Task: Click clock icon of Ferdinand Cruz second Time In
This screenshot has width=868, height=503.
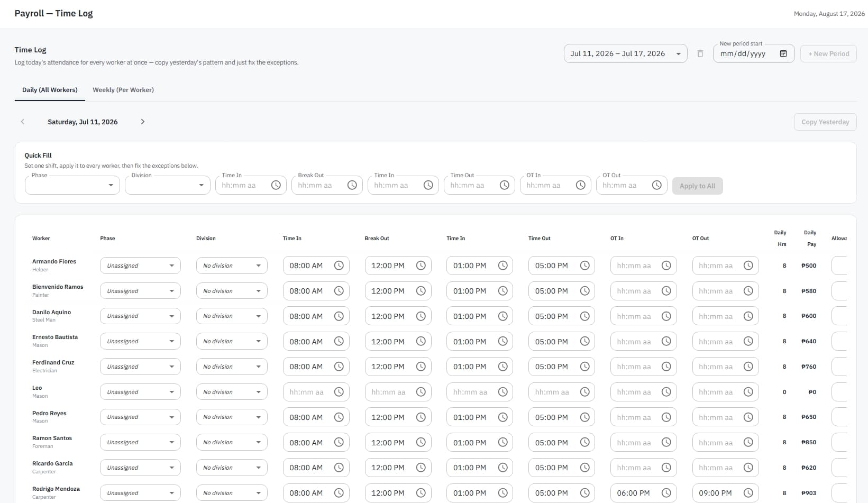Action: point(503,367)
